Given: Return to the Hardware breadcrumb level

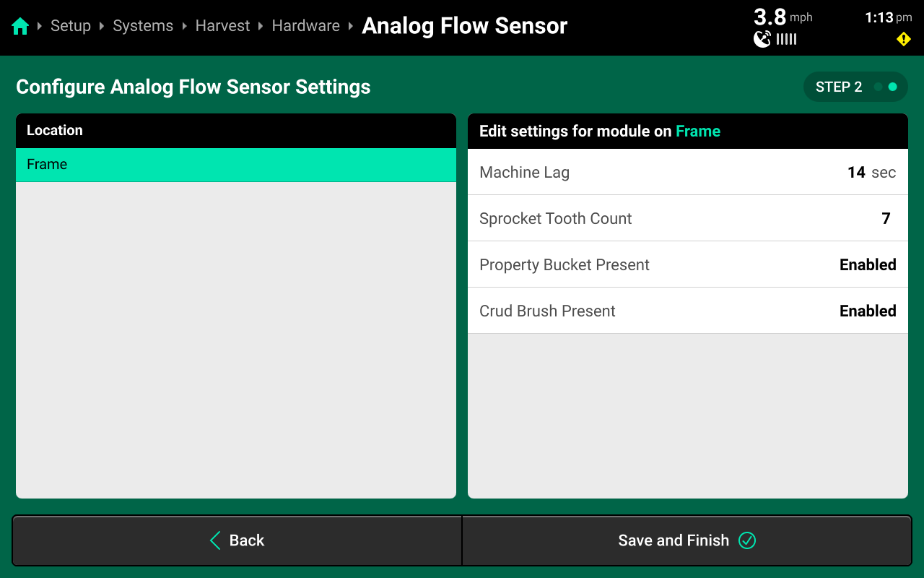Looking at the screenshot, I should click(305, 26).
